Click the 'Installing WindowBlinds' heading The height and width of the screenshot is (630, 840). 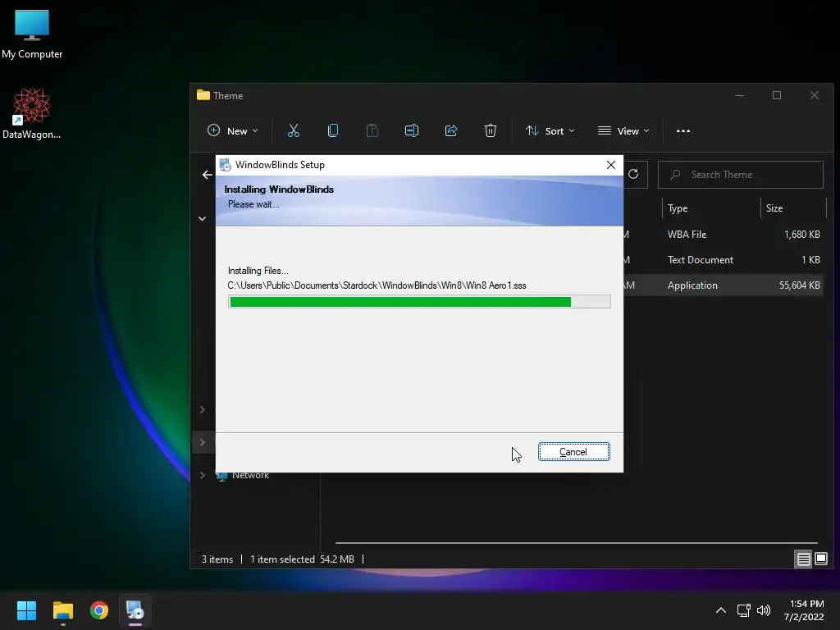tap(279, 189)
